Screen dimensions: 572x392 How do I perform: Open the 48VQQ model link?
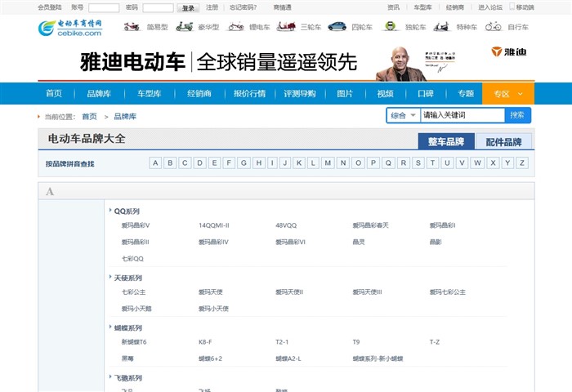coord(286,225)
